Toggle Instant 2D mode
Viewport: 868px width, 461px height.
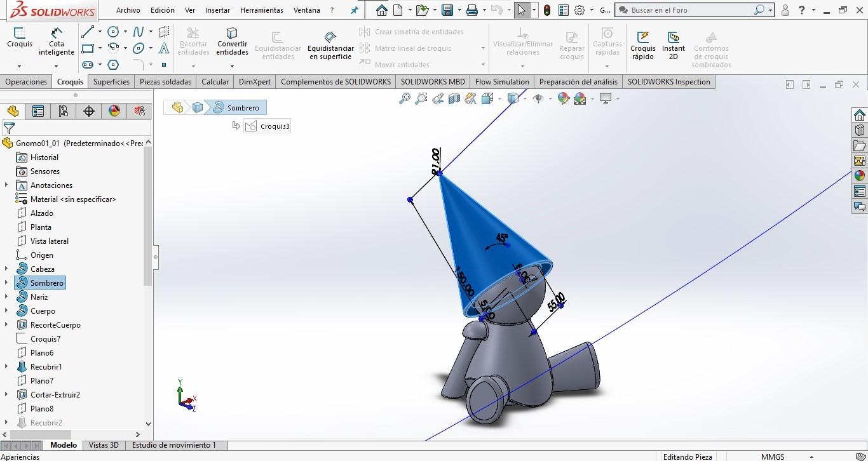[x=674, y=45]
